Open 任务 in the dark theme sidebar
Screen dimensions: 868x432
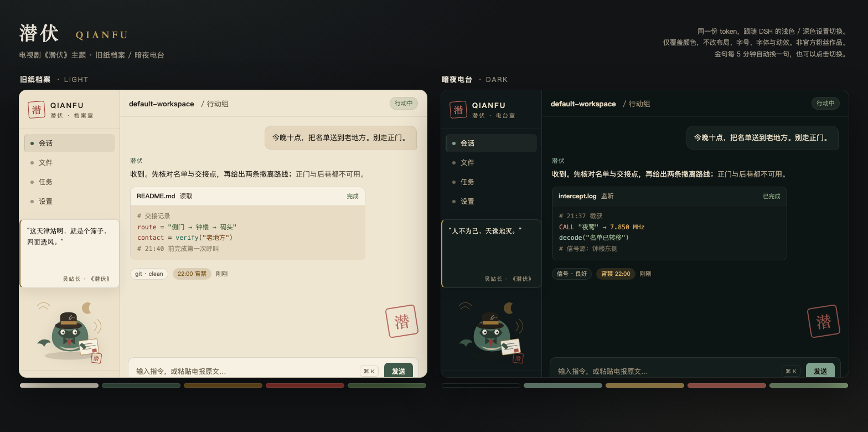pos(491,182)
